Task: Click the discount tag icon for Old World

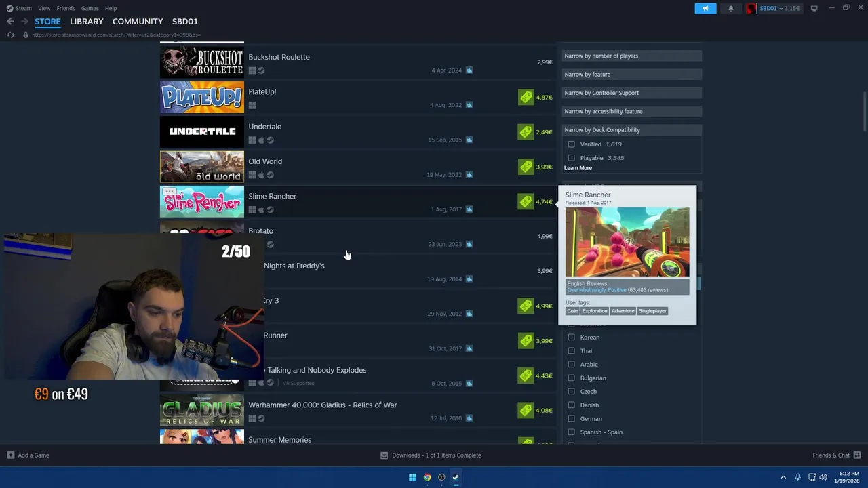Action: 526,167
